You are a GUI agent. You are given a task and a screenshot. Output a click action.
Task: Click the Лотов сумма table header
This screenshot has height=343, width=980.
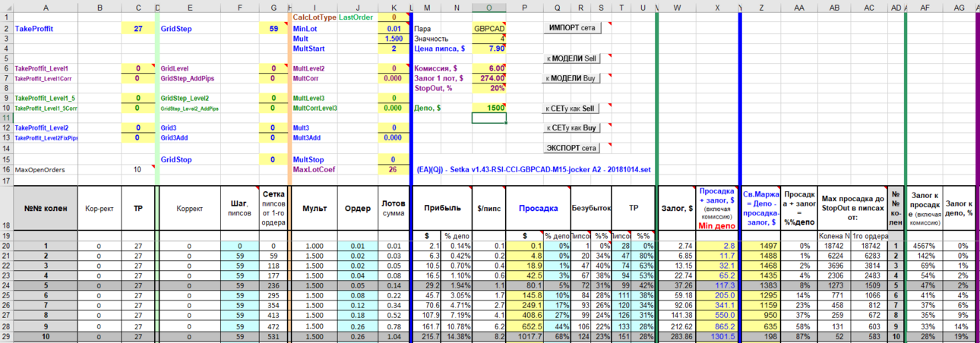pos(394,207)
